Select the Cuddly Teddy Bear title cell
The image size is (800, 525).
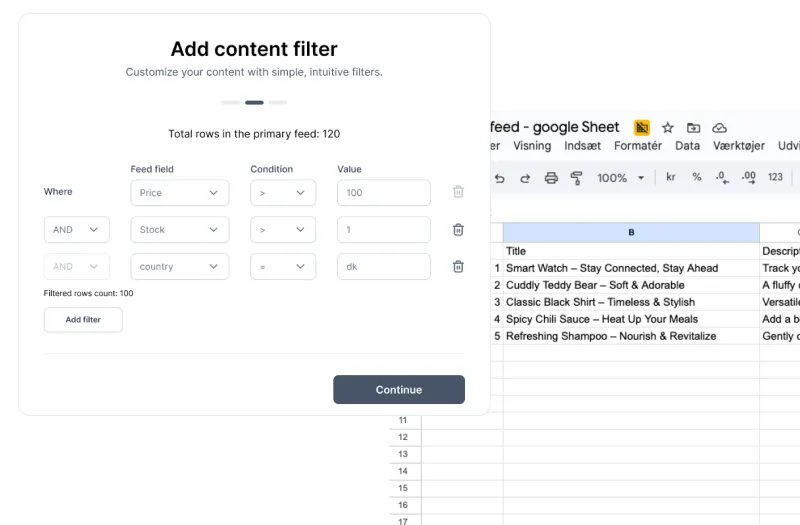click(x=631, y=285)
